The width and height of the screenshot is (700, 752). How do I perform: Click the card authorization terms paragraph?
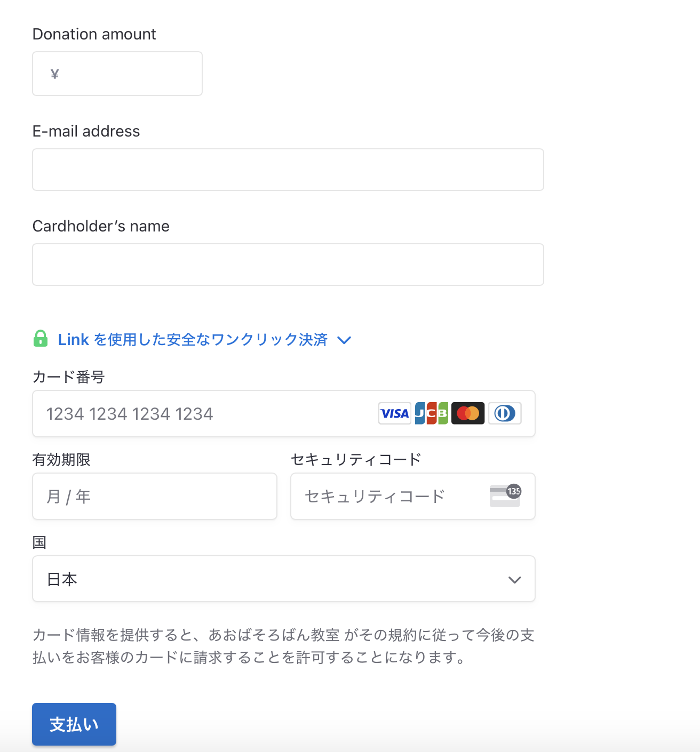283,646
